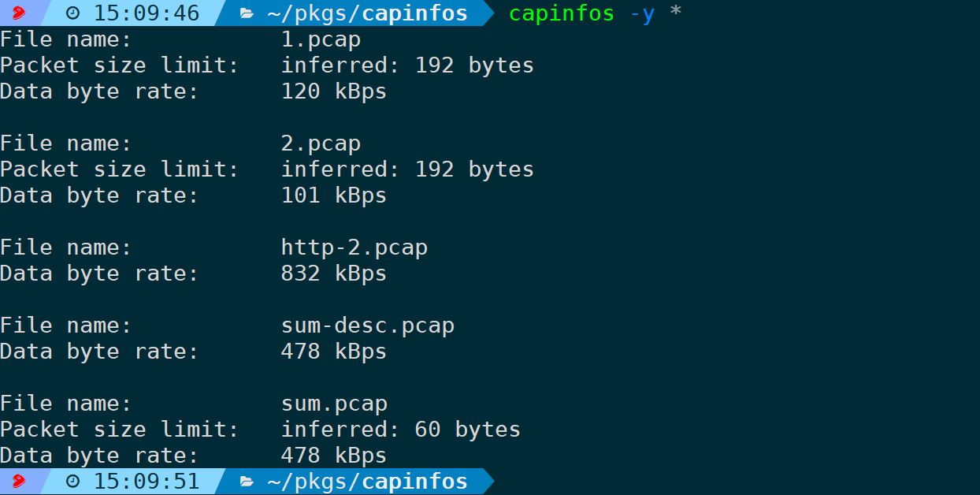
Task: Click the 101 kBps data rate value
Action: click(x=334, y=195)
